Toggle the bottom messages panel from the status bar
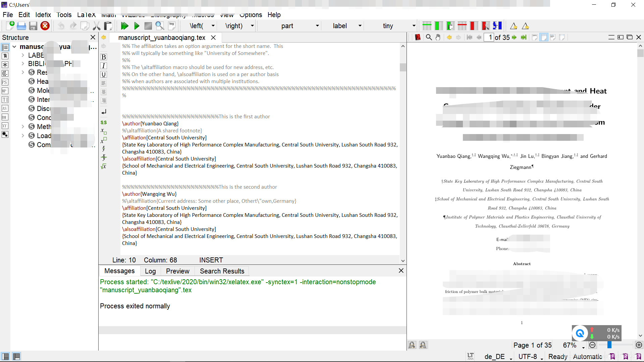Image resolution: width=644 pixels, height=362 pixels. 16,356
